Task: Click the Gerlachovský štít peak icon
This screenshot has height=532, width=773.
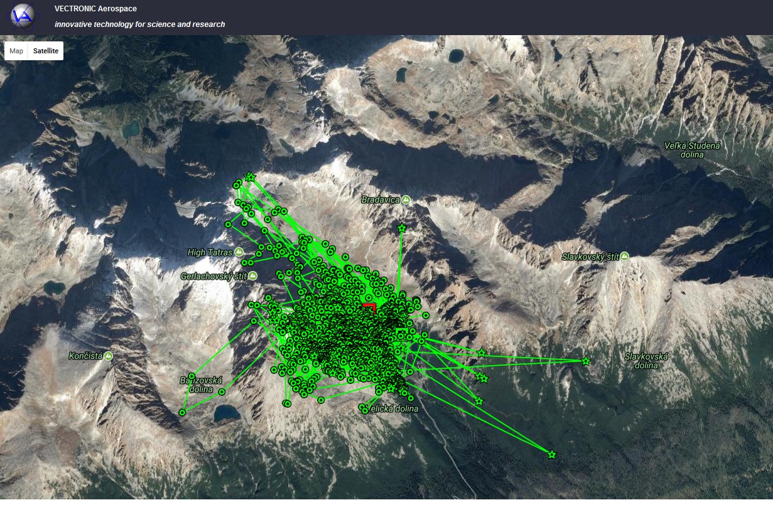Action: point(252,276)
